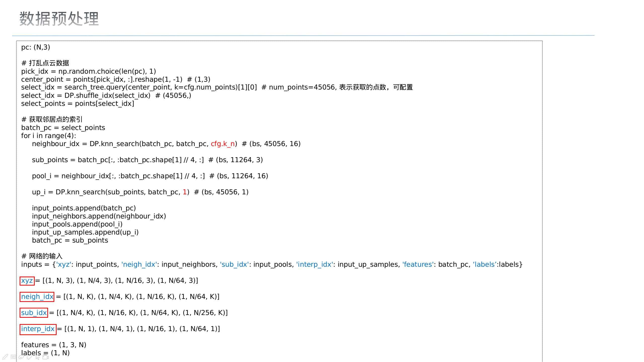Click the blue 'features' key text
Image resolution: width=644 pixels, height=362 pixels.
tap(418, 264)
